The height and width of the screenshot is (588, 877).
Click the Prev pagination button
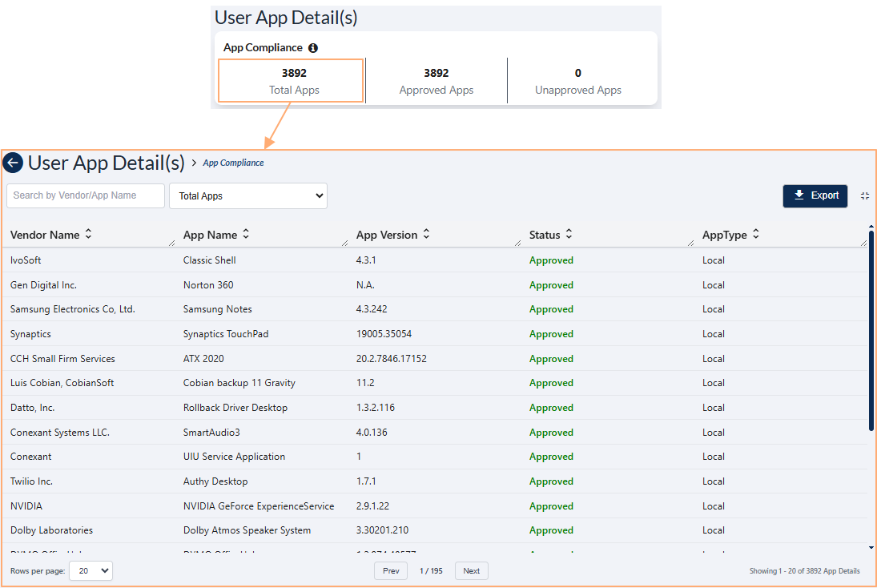point(390,570)
